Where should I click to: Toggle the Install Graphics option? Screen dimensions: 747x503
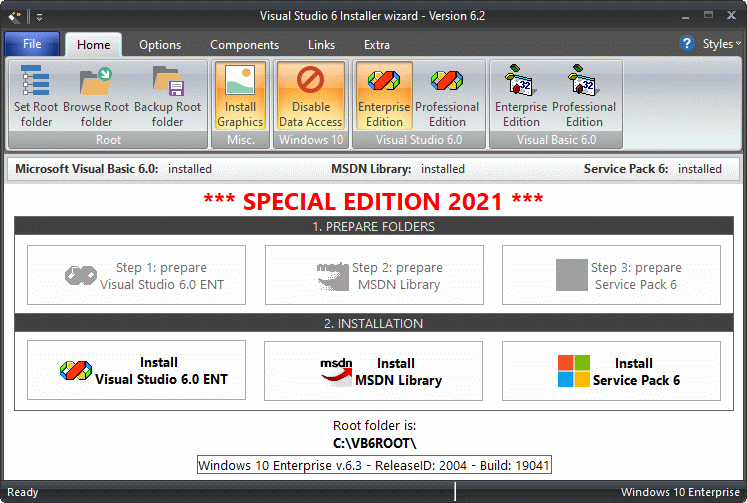(x=240, y=96)
